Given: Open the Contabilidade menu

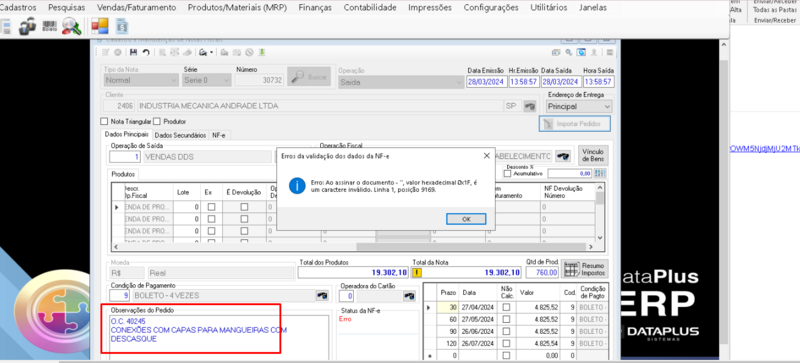Looking at the screenshot, I should [x=369, y=8].
